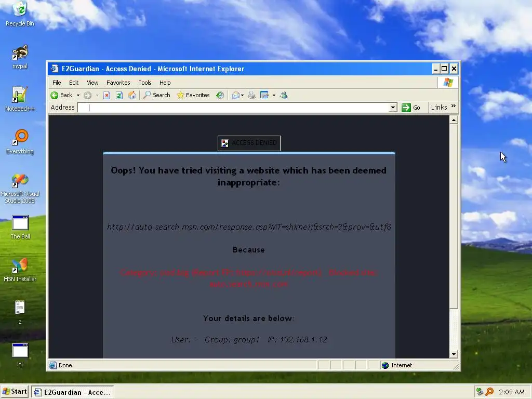Click the Internet zone globe icon
This screenshot has height=399, width=532.
click(x=385, y=365)
